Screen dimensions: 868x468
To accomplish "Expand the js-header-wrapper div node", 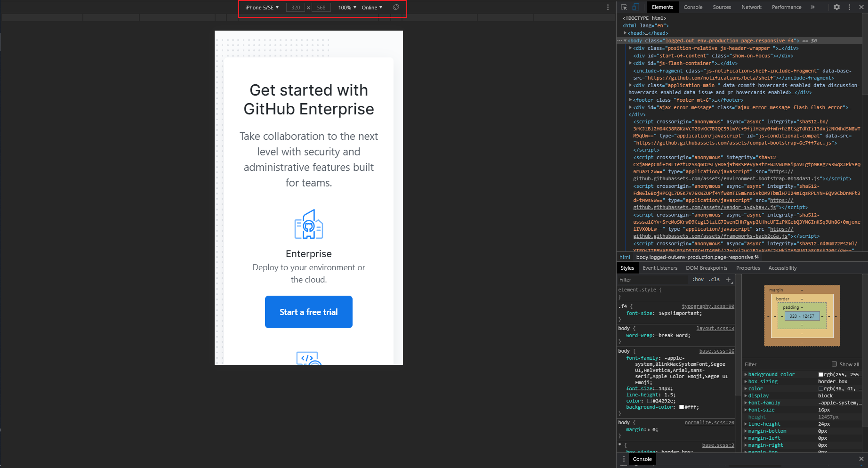I will point(631,48).
